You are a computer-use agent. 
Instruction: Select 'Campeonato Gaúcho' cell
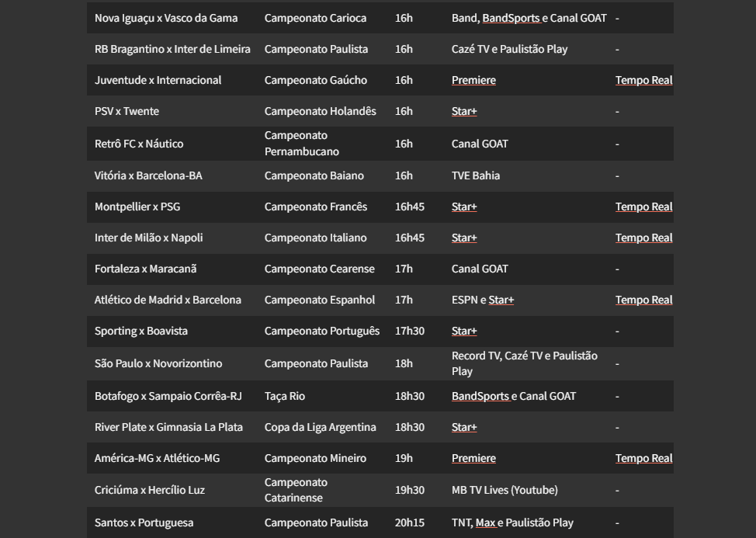click(x=315, y=81)
